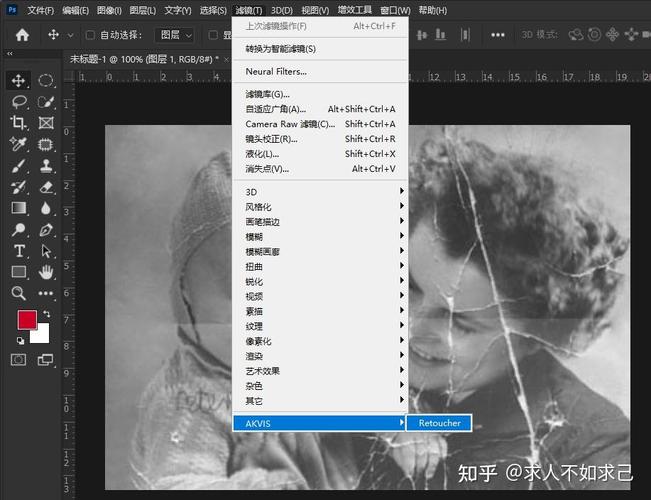The height and width of the screenshot is (500, 651).
Task: Choose 转换为智能滤镜(S)
Action: pos(320,49)
